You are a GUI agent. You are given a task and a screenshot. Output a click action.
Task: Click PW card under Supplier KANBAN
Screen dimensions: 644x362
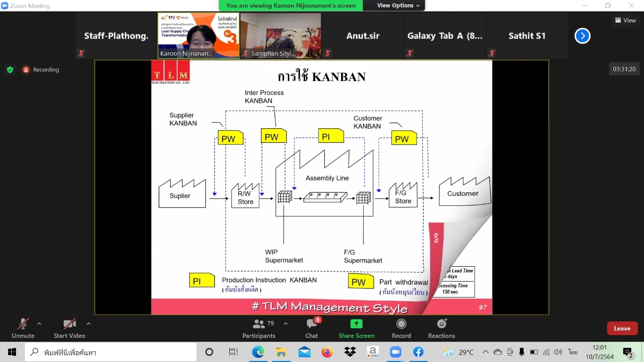pyautogui.click(x=230, y=138)
